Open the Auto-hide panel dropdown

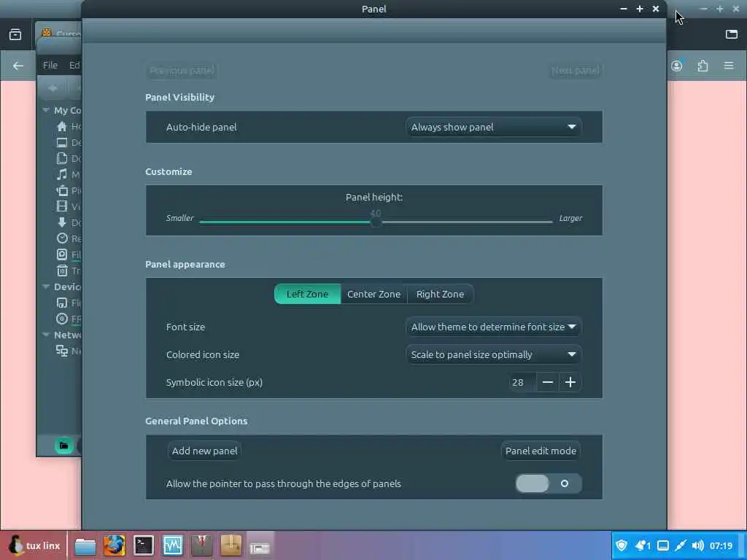(493, 127)
